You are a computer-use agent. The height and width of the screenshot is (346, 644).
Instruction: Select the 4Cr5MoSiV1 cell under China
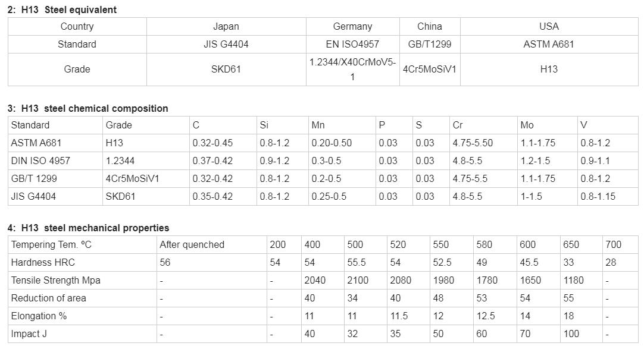point(430,70)
